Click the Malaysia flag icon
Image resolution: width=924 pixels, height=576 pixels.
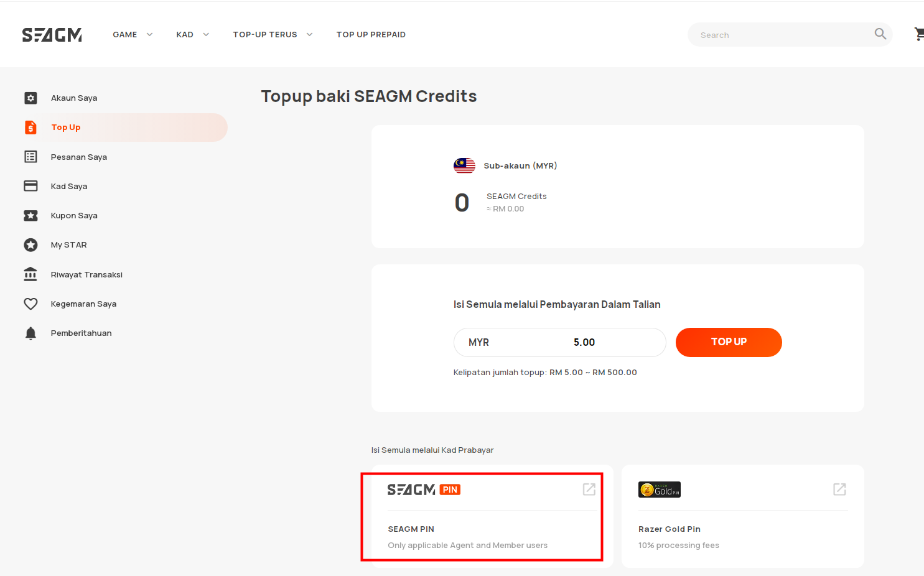pyautogui.click(x=464, y=165)
